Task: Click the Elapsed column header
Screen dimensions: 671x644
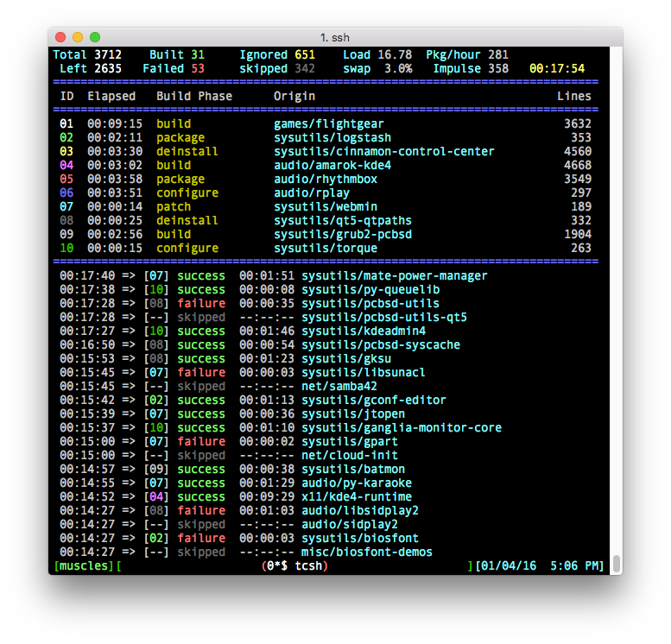Action: pos(111,96)
